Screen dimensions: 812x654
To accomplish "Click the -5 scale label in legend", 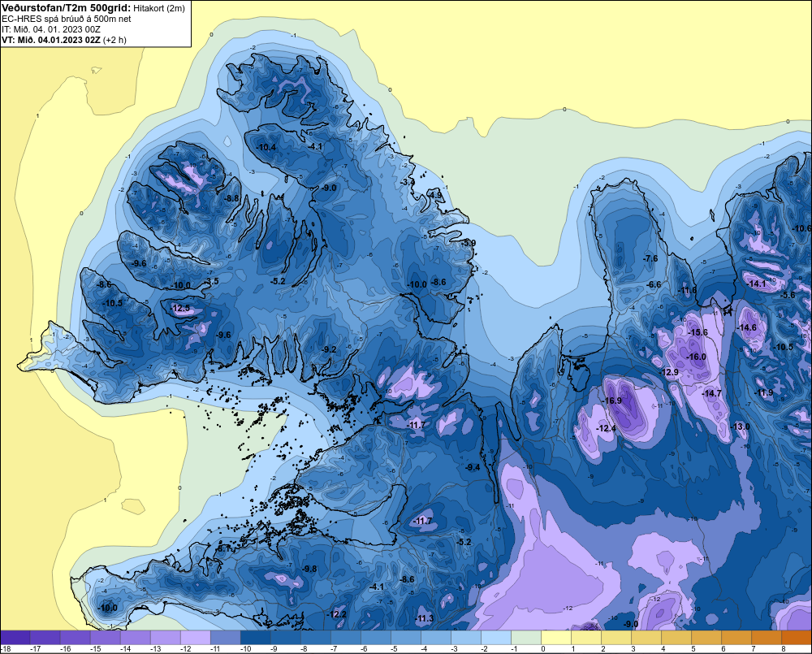I will [x=394, y=649].
